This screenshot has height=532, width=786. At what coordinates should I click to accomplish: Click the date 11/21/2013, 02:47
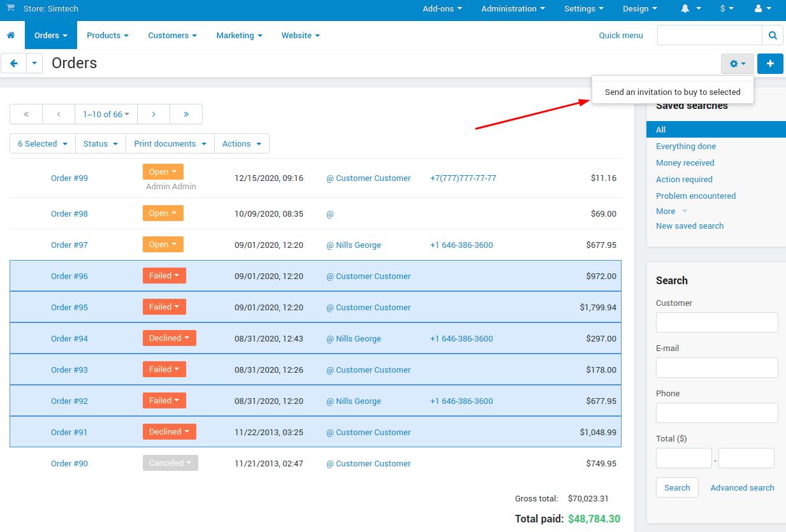pyautogui.click(x=269, y=464)
